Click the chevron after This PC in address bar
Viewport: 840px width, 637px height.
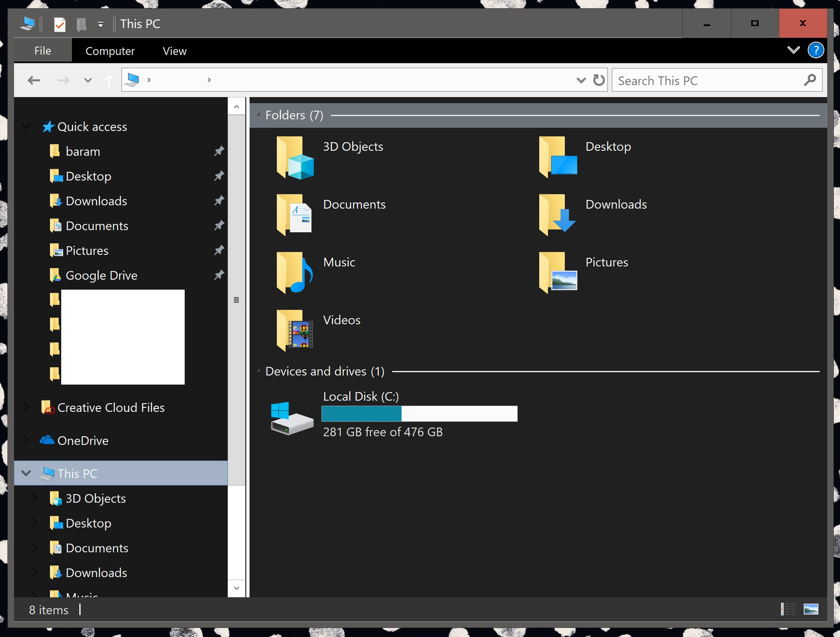tap(209, 80)
